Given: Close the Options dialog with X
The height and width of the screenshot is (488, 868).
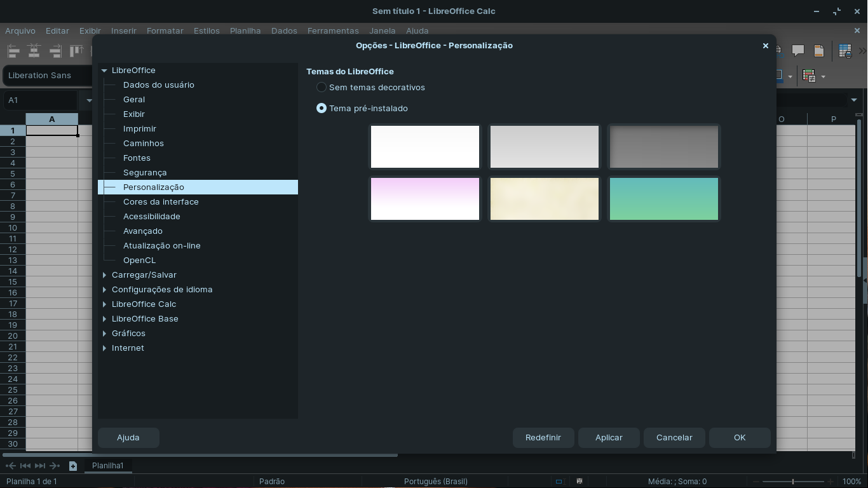Looking at the screenshot, I should (766, 45).
